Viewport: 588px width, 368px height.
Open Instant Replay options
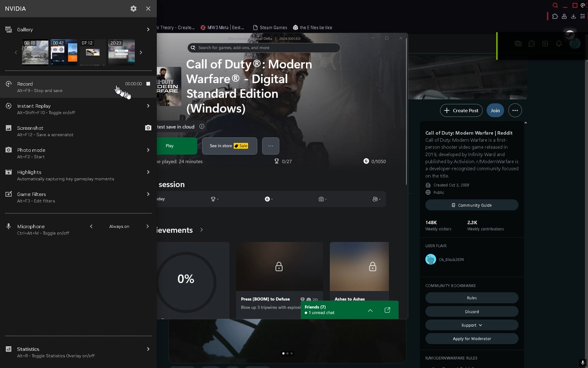(148, 106)
